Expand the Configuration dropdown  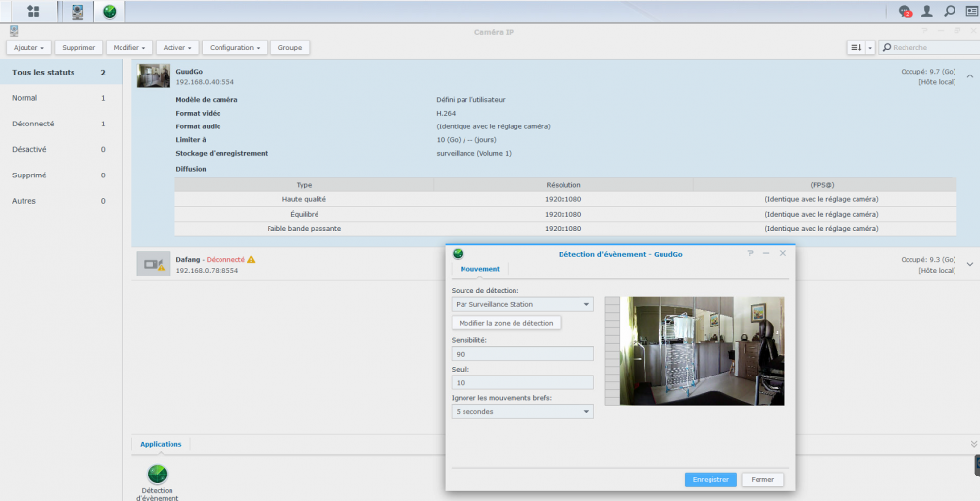pyautogui.click(x=235, y=47)
